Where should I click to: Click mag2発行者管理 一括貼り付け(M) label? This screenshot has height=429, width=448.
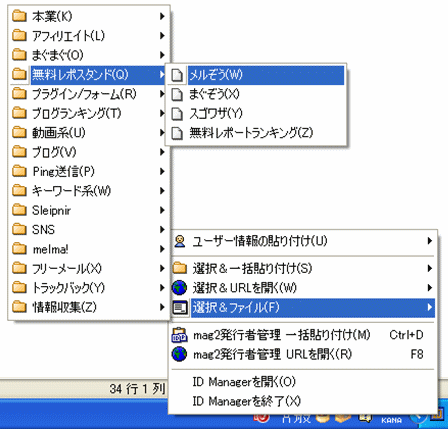coord(282,335)
